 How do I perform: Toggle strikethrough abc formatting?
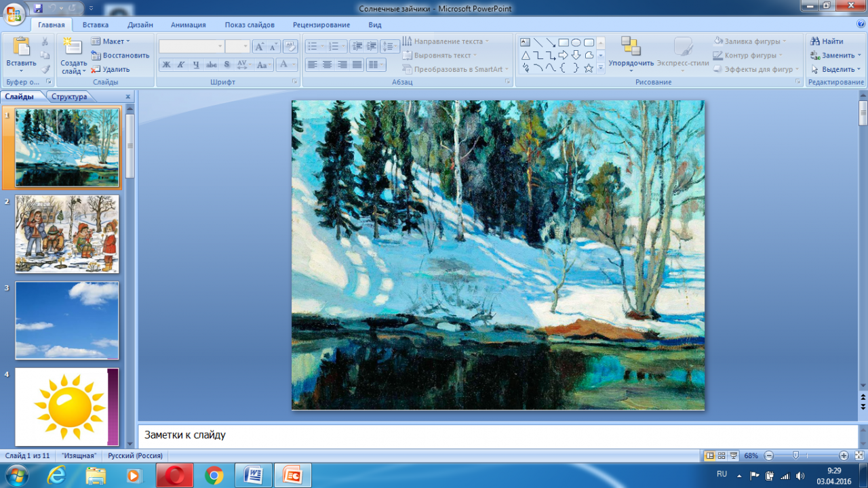(212, 65)
